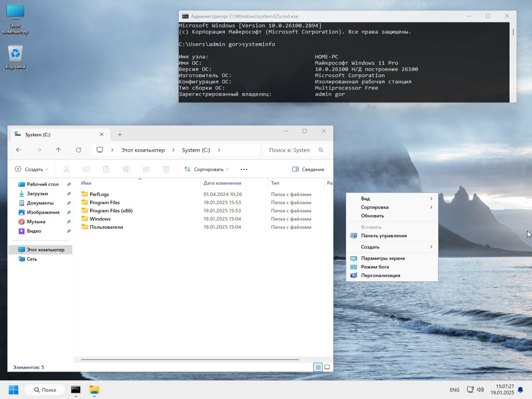The width and height of the screenshot is (532, 399).
Task: Click Explorer's forward arrow
Action: pos(39,150)
